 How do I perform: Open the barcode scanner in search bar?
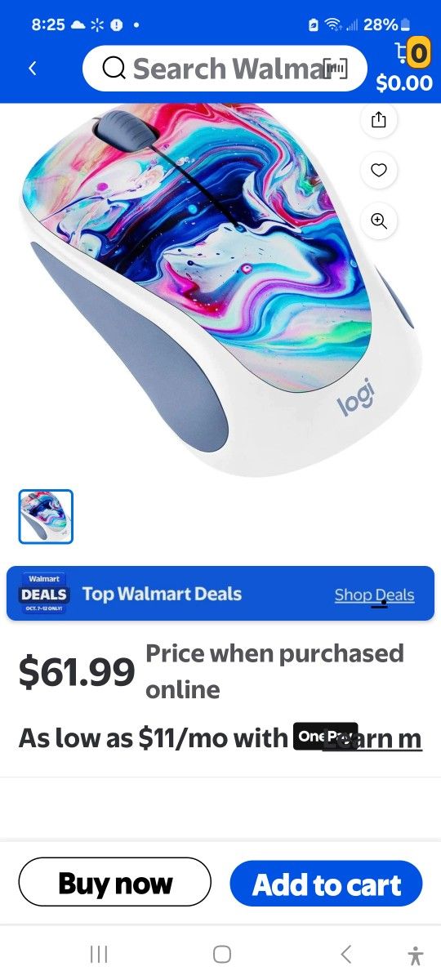coord(335,69)
